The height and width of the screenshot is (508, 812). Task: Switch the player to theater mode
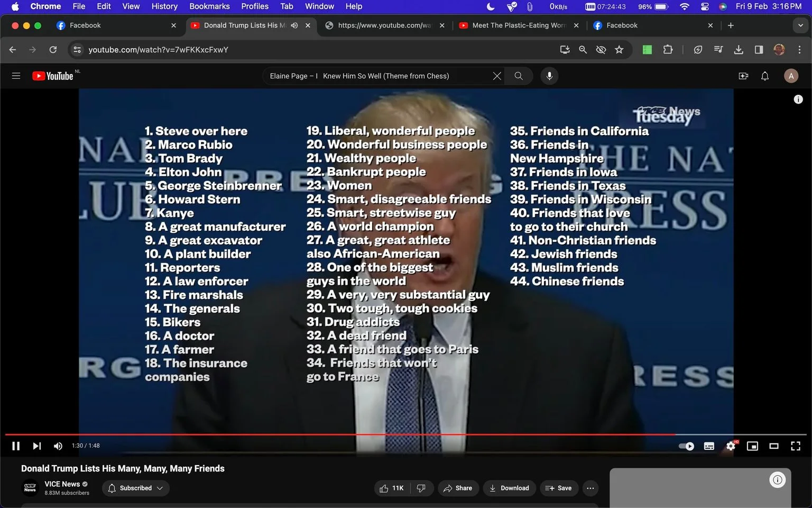774,446
